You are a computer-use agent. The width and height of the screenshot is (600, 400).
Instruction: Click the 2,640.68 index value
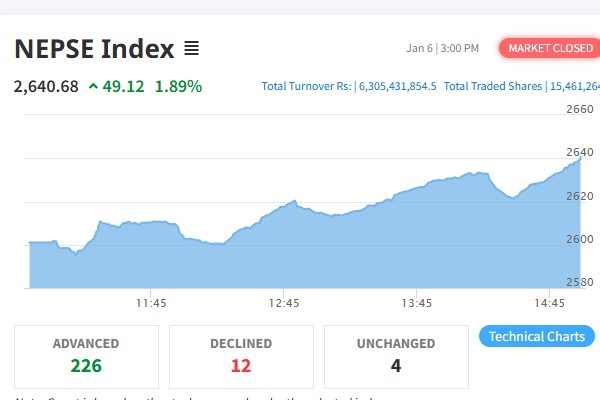46,86
